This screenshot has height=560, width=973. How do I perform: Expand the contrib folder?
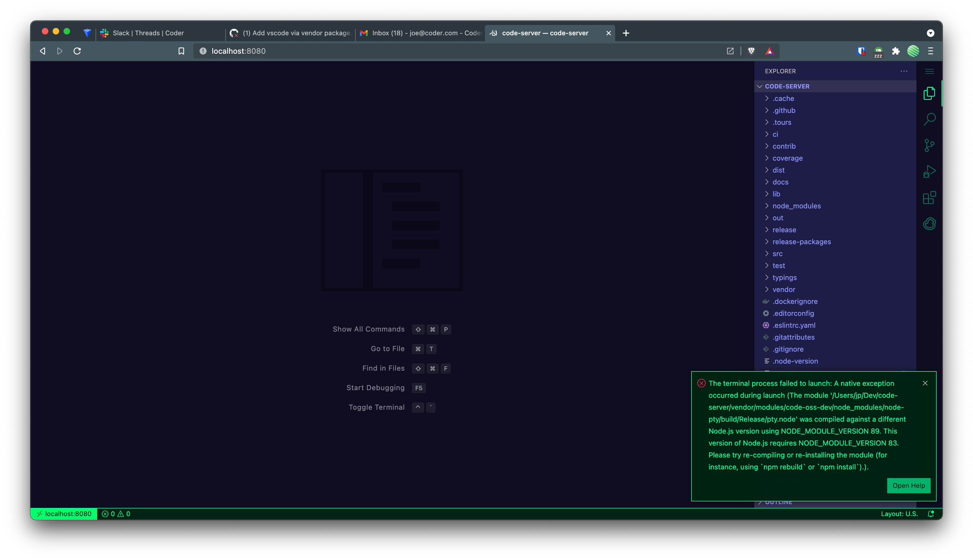[x=835, y=146]
